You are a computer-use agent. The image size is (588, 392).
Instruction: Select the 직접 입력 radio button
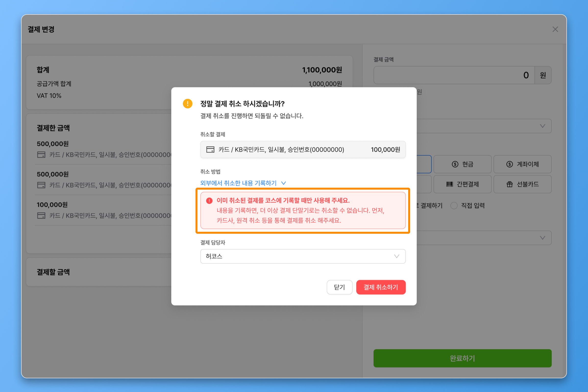click(454, 206)
